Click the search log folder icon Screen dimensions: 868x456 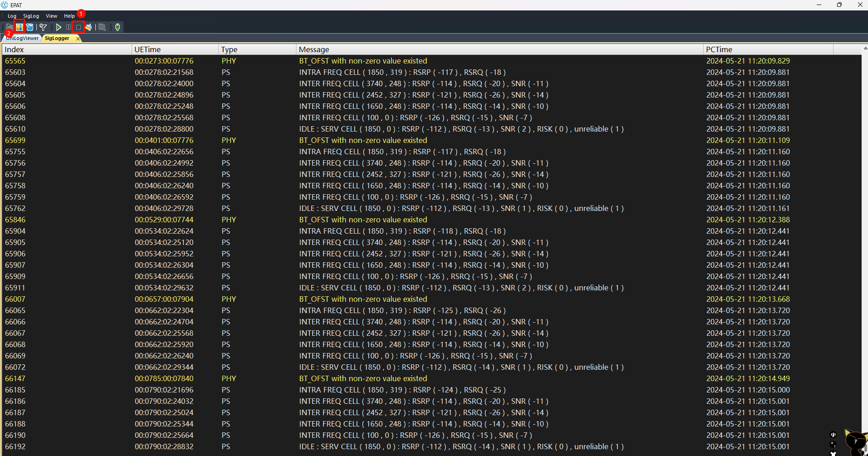pos(102,27)
